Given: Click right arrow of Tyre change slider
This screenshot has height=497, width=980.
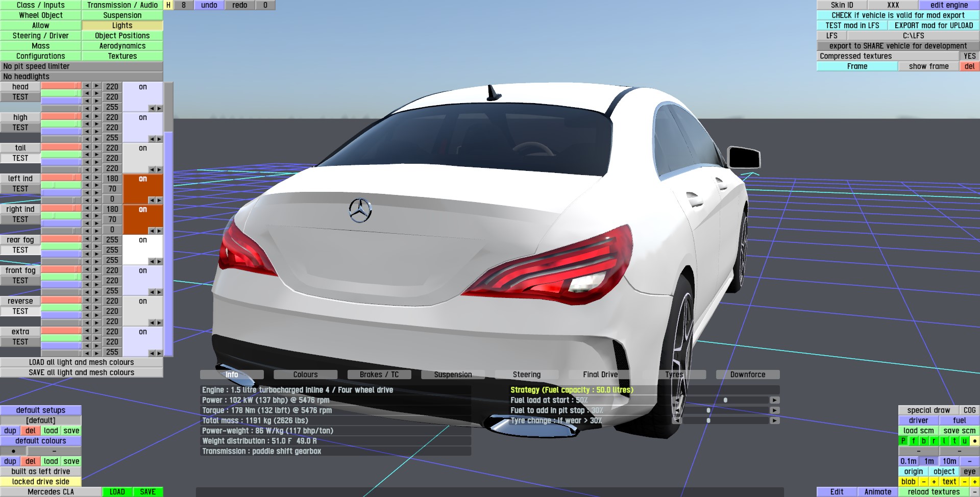Looking at the screenshot, I should 775,420.
